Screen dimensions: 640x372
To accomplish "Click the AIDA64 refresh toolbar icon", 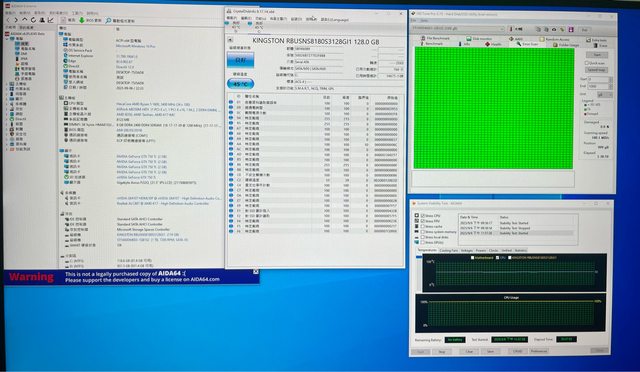I will tap(33, 20).
